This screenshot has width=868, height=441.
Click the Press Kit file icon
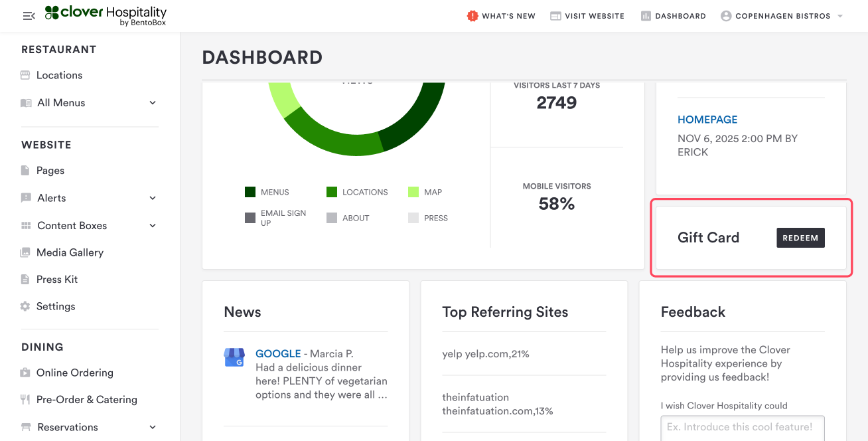[25, 280]
